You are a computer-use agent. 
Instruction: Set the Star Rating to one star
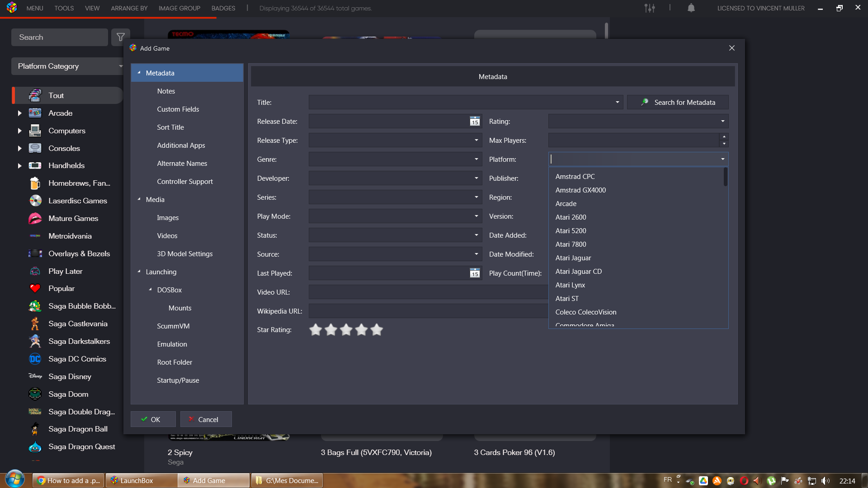coord(316,330)
